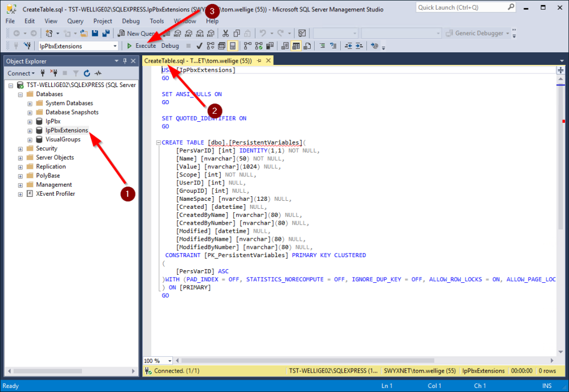Click the Object Explorer activity monitor icon
The image size is (569, 392).
(x=98, y=73)
